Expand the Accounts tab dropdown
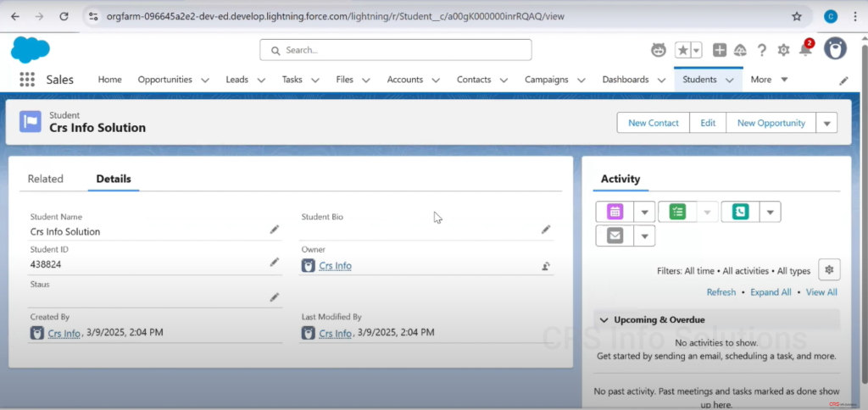This screenshot has width=868, height=410. (x=437, y=80)
